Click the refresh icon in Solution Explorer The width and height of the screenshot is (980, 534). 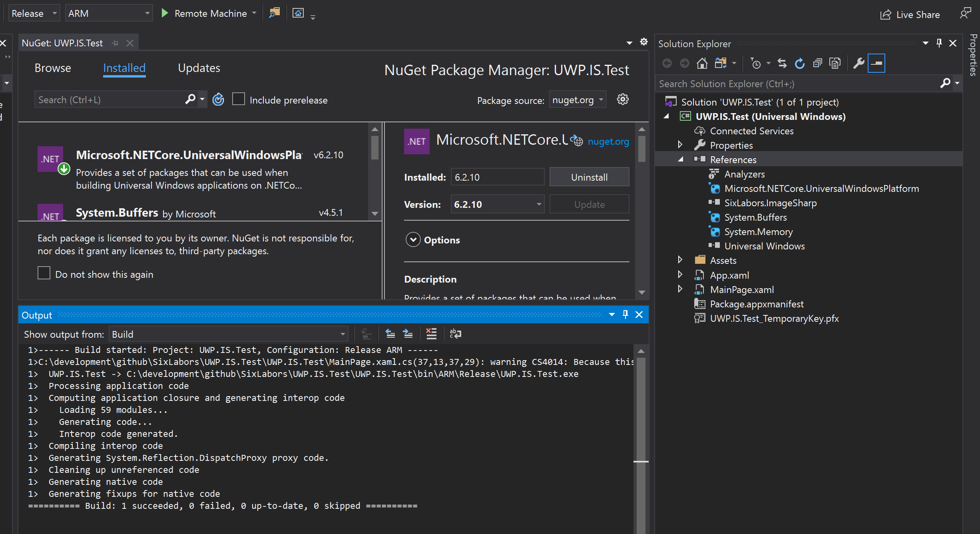click(799, 63)
